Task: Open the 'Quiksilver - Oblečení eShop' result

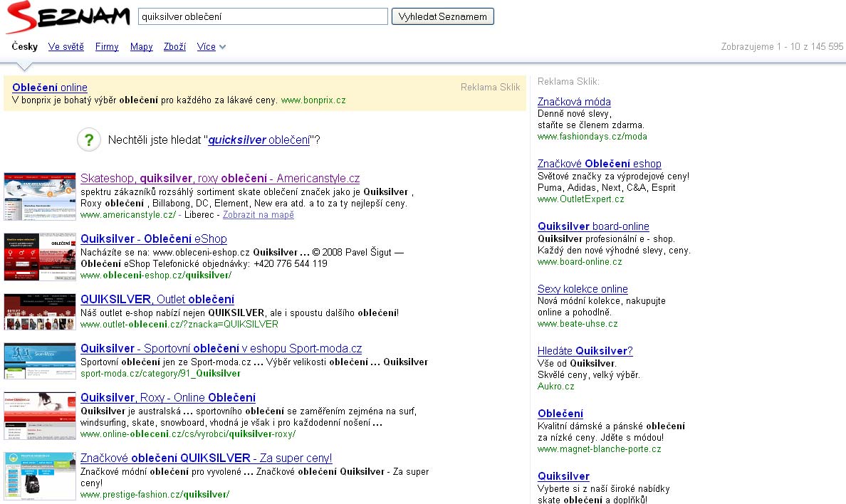Action: [x=154, y=238]
